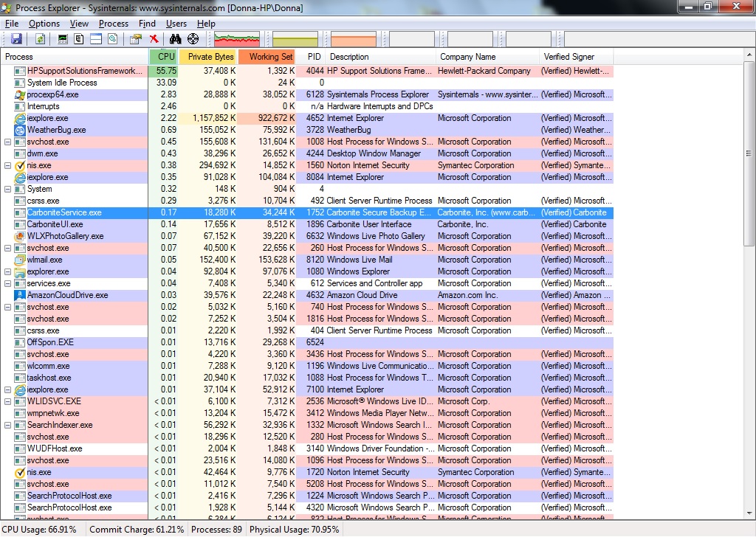The image size is (756, 537).
Task: Select the CarboniteService.exe row
Action: [x=306, y=213]
